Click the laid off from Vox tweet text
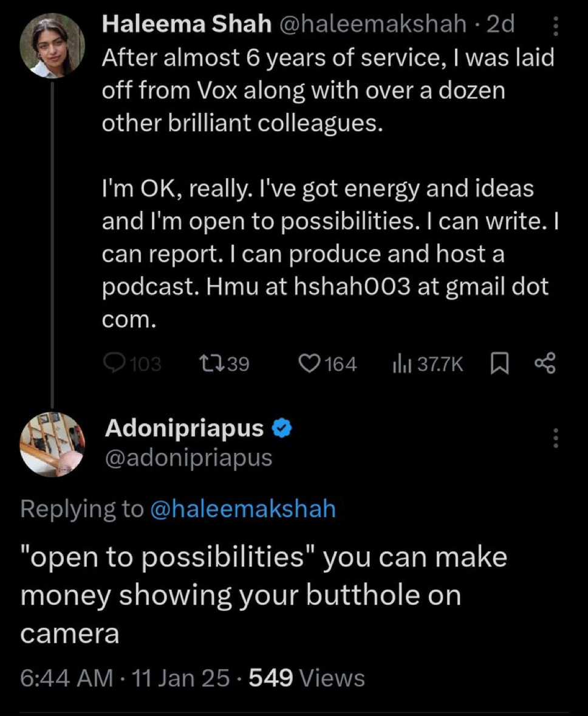 pos(328,91)
